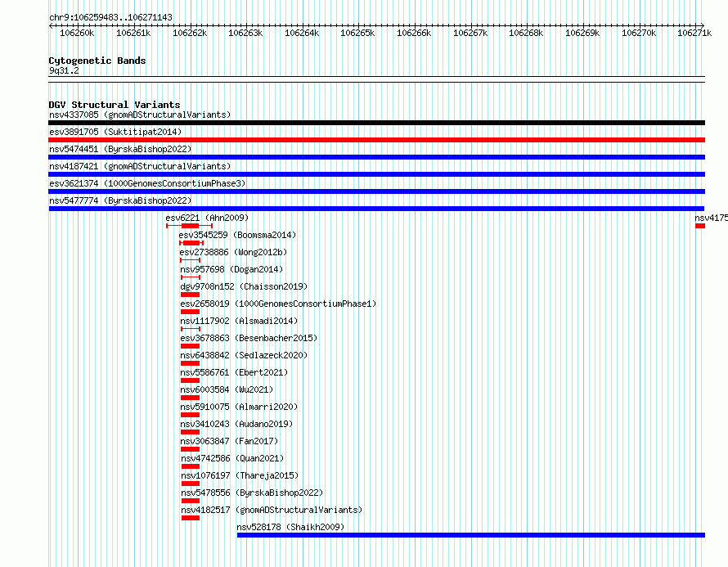728x567 pixels.
Task: Click the 106268k ruler label
Action: click(526, 33)
